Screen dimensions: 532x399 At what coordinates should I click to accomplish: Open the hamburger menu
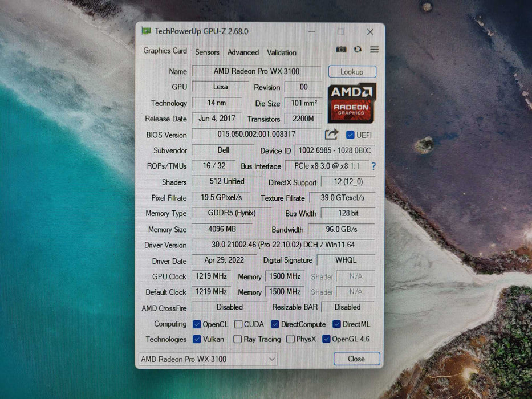[374, 50]
